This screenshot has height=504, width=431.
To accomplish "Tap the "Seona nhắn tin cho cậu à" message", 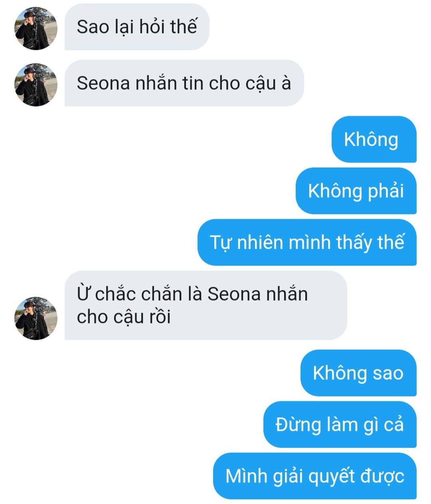I will coord(184,83).
